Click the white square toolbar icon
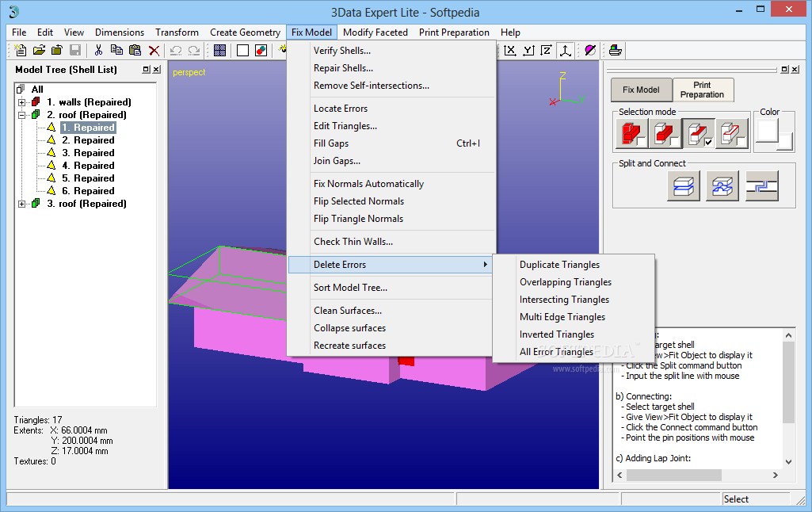The height and width of the screenshot is (512, 812). point(242,50)
